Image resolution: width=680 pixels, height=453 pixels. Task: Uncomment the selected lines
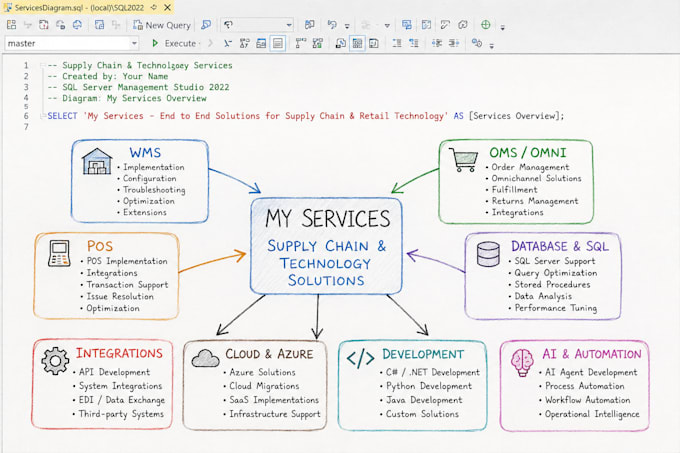(414, 43)
